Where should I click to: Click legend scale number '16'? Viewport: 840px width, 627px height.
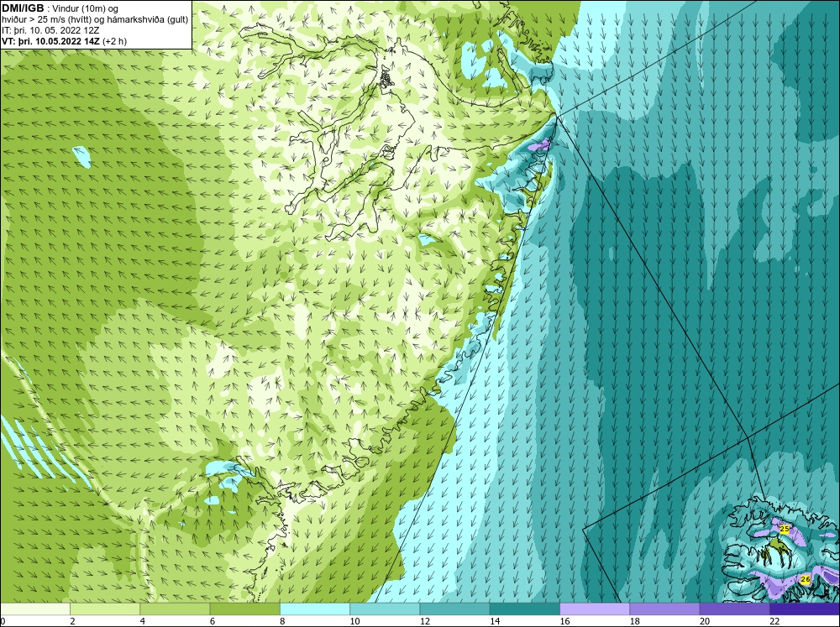tap(564, 621)
